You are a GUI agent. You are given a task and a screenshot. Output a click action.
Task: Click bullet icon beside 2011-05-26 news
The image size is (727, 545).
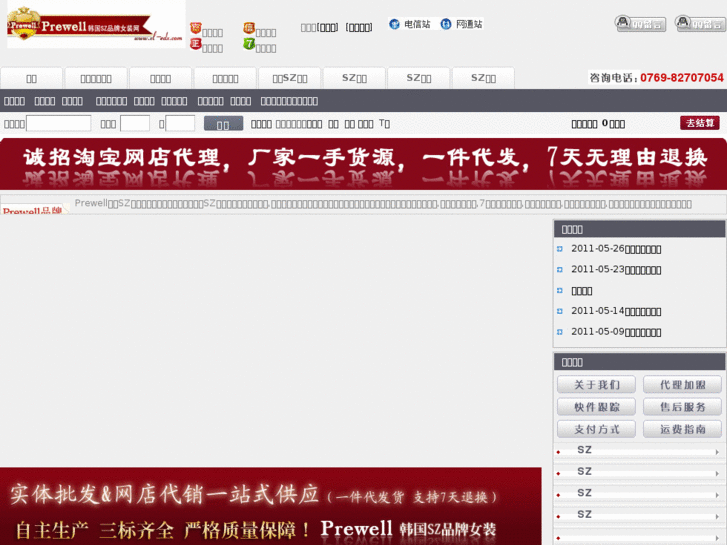[560, 249]
